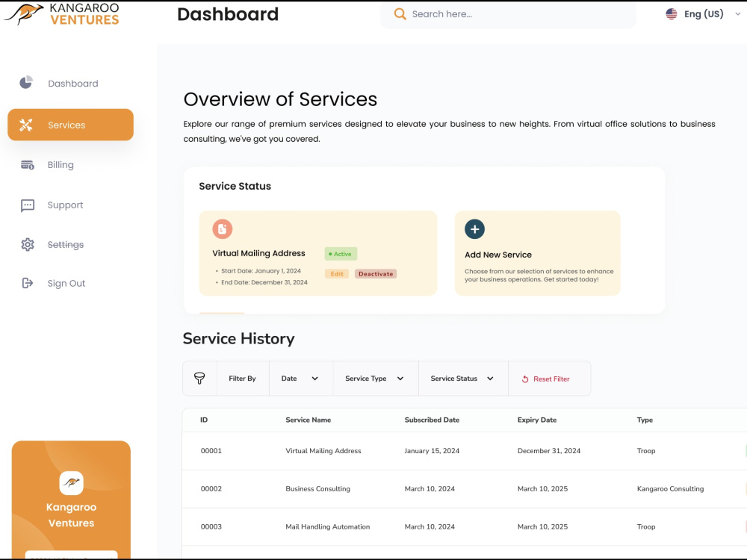This screenshot has width=747, height=560.
Task: Click the filter funnel icon
Action: pos(199,379)
